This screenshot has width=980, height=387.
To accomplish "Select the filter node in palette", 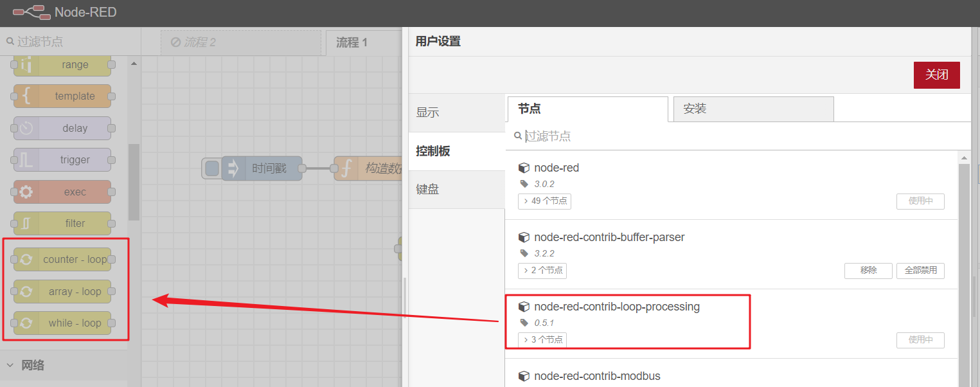I will point(62,223).
